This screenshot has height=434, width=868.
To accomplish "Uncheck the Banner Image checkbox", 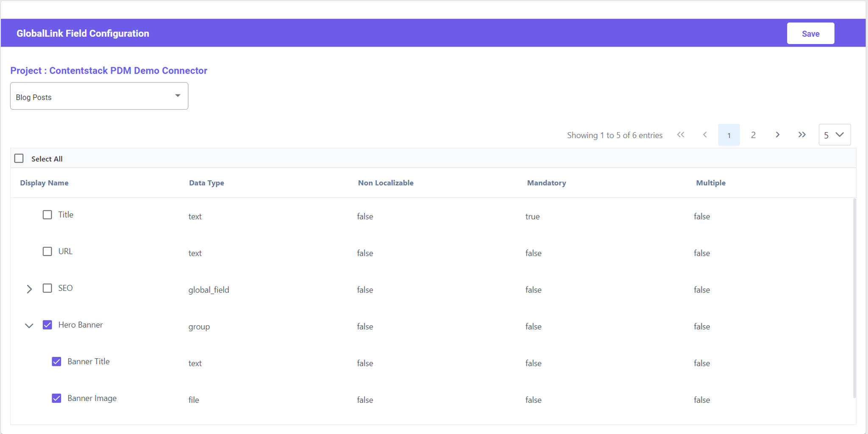I will 56,398.
